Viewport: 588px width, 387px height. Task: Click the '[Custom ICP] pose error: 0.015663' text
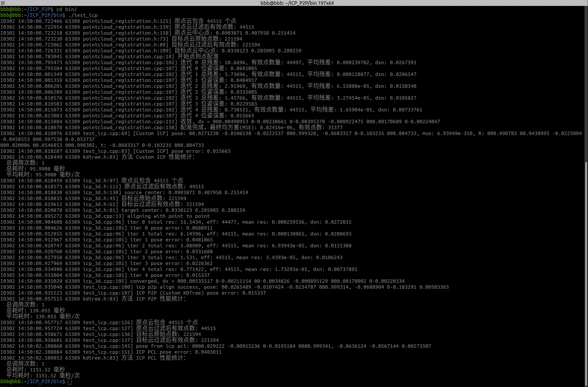click(x=182, y=151)
